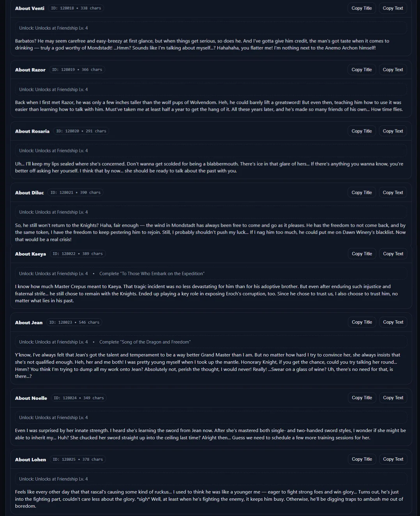
Task: Click the About Diluc voice-line text
Action: click(210, 232)
